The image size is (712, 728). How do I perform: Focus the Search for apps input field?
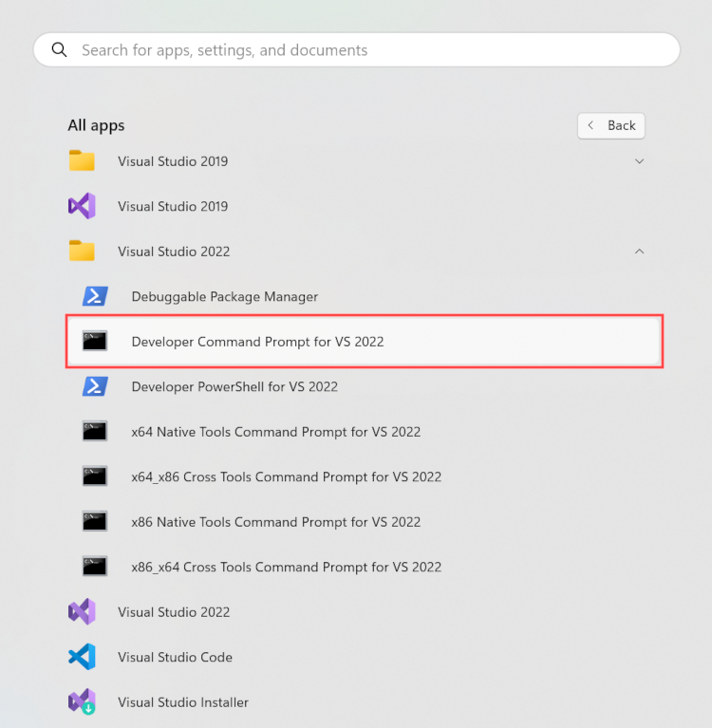[x=357, y=49]
